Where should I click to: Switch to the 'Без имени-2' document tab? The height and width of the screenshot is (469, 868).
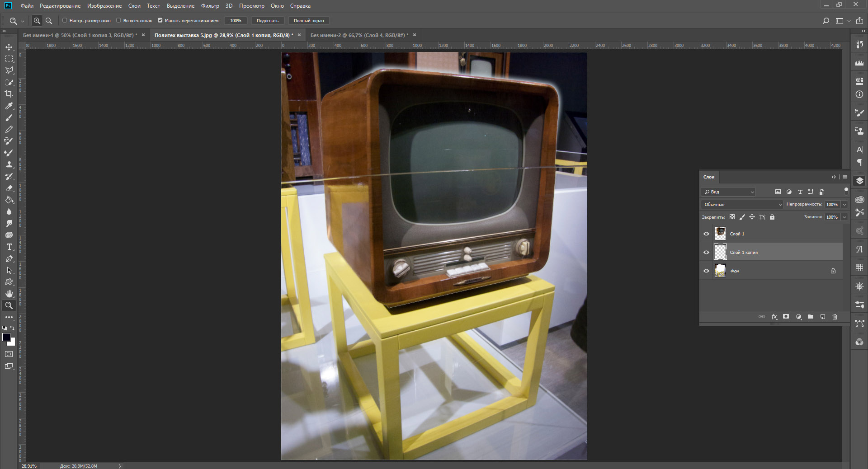[x=359, y=35]
